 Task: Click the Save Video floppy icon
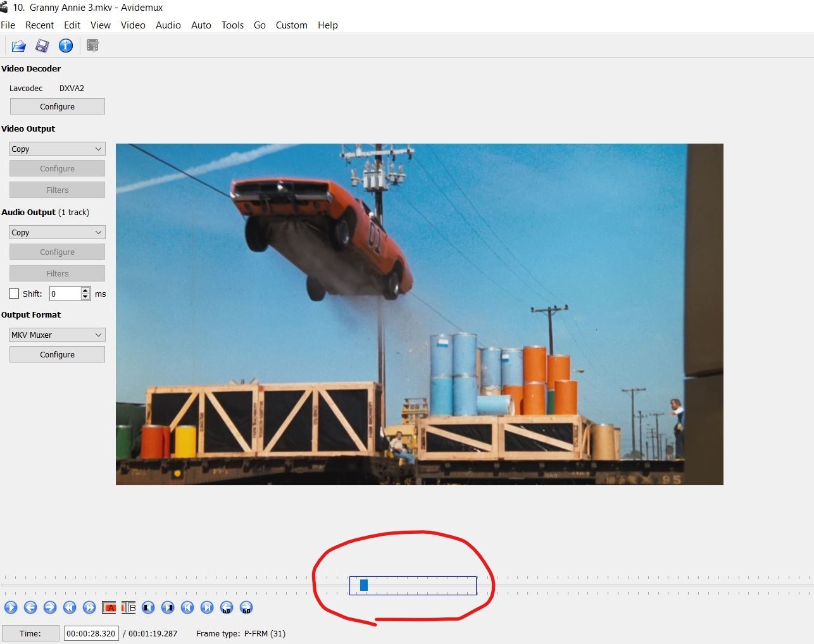pos(42,46)
